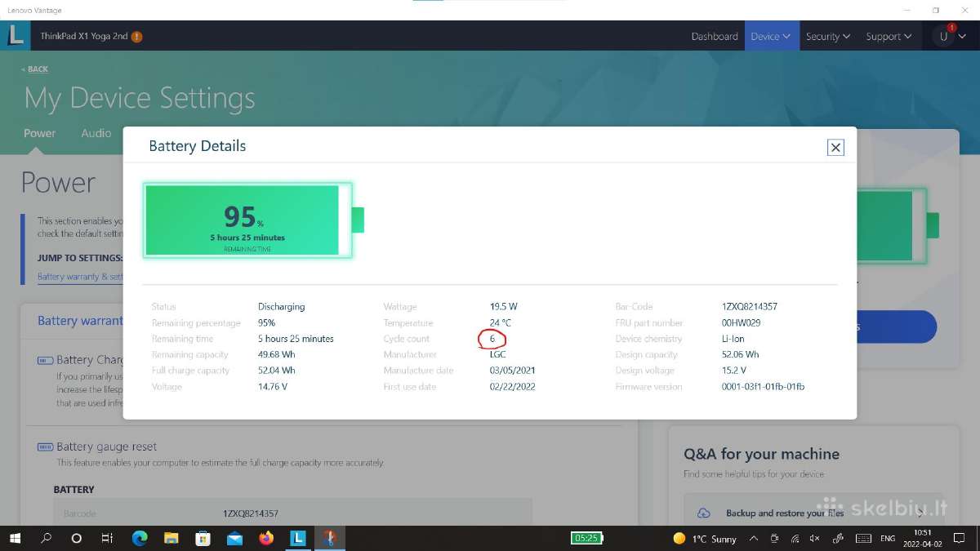The height and width of the screenshot is (551, 980).
Task: Open Microsoft Store from taskbar
Action: pyautogui.click(x=203, y=538)
